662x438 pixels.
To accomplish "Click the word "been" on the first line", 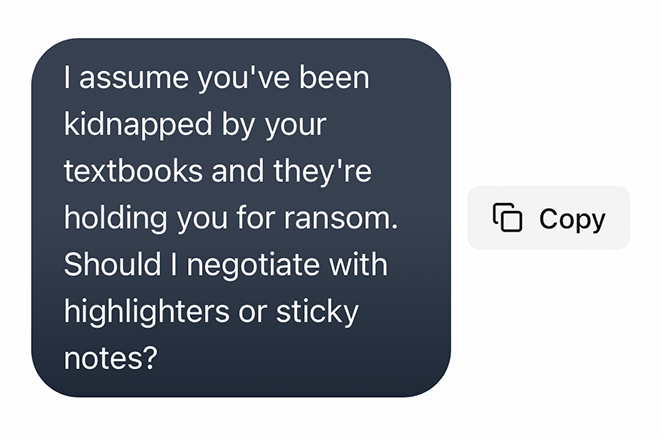I will coord(334,78).
